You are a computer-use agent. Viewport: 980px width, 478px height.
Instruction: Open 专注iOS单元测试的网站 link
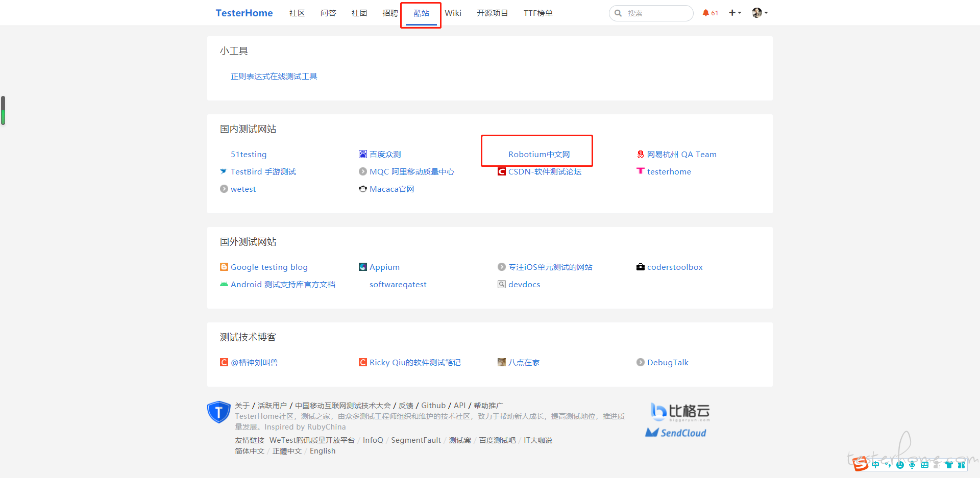[x=550, y=267]
